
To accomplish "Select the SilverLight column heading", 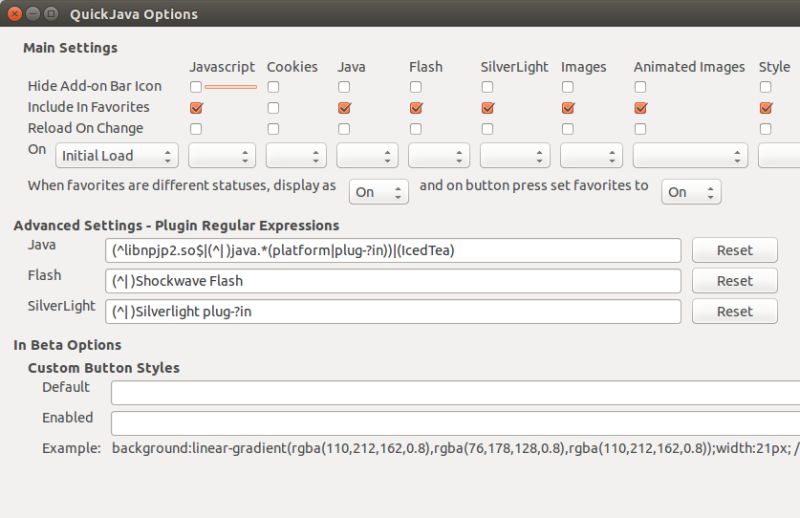I will 514,67.
